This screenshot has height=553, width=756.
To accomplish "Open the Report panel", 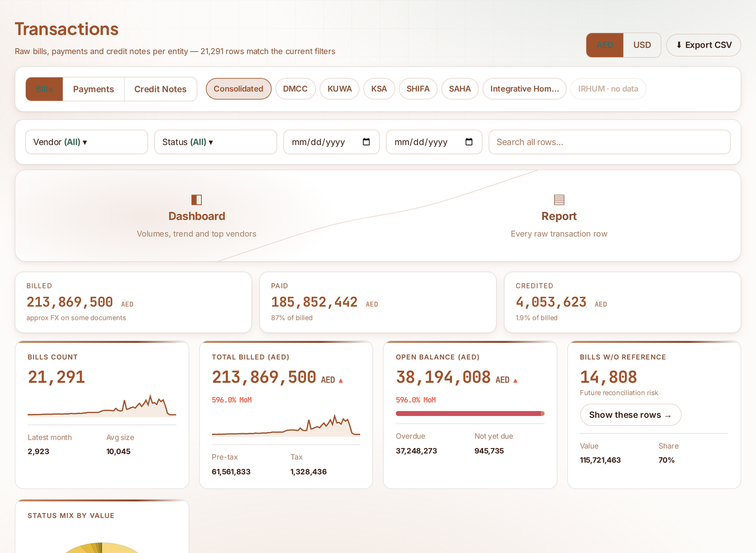I will (559, 216).
